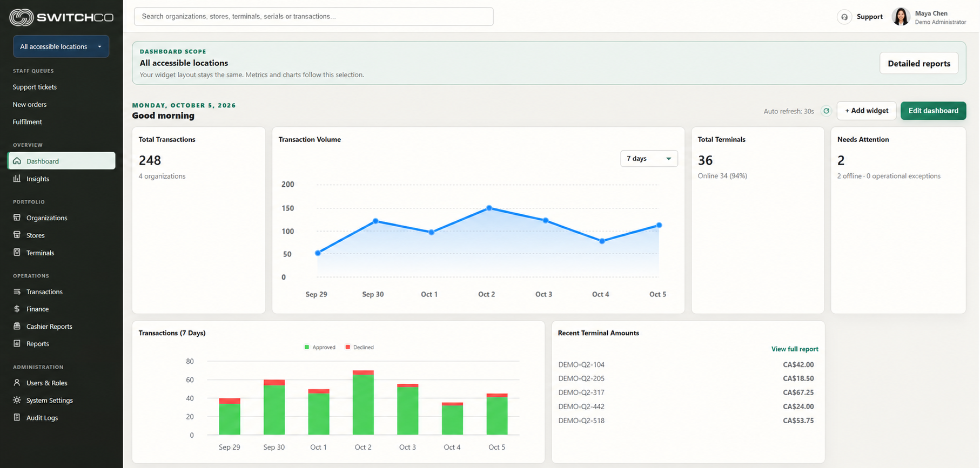This screenshot has width=980, height=468.
Task: Click the Oct 4 bar in bar chart
Action: click(452, 419)
